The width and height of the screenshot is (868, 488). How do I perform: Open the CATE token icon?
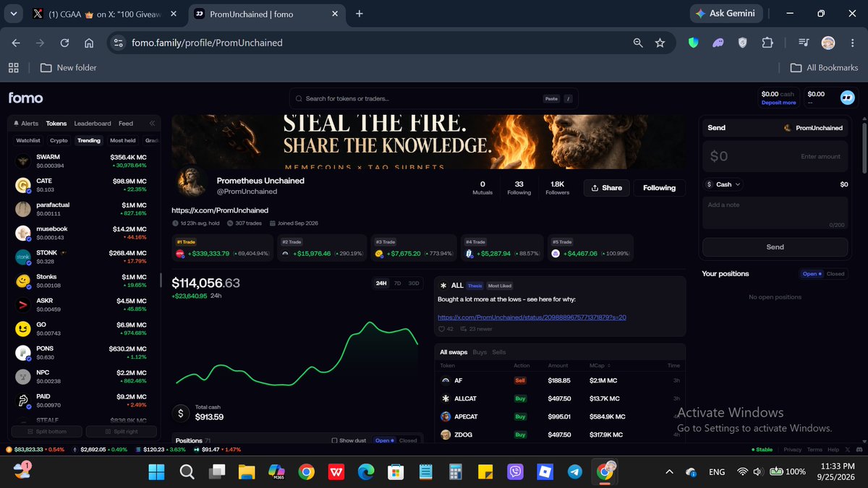22,185
